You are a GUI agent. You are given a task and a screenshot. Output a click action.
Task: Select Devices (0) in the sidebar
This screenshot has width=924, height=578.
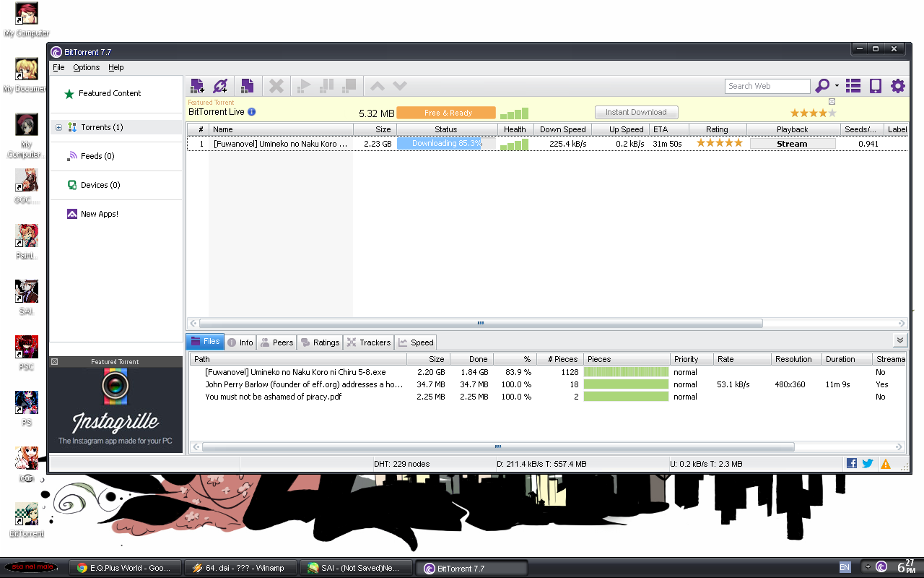point(100,185)
